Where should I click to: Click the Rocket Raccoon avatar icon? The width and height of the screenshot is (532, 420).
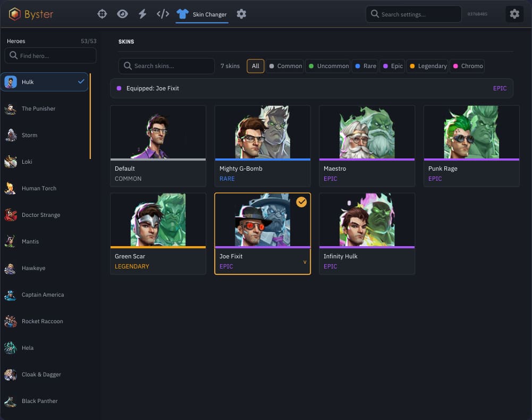(11, 321)
